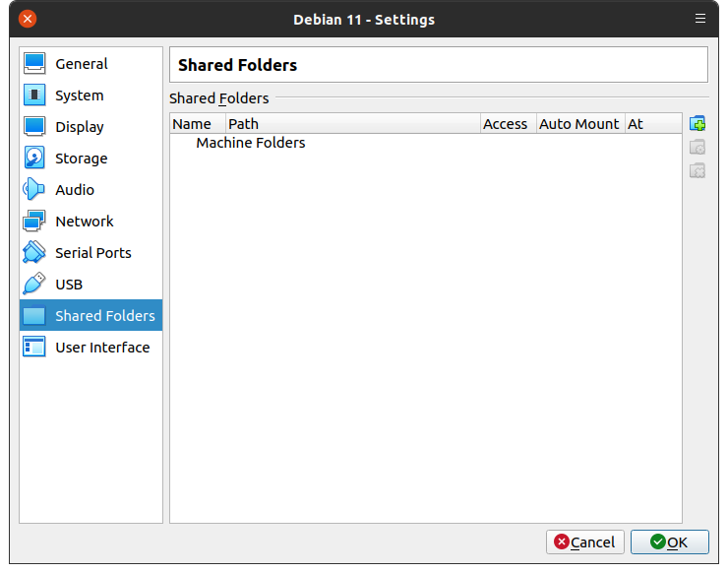Viewport: 728px width, 573px height.
Task: Click the USB plug icon
Action: pyautogui.click(x=34, y=285)
